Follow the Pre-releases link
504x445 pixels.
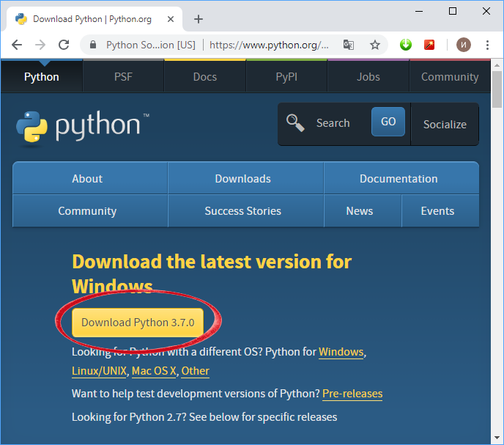[x=352, y=394]
